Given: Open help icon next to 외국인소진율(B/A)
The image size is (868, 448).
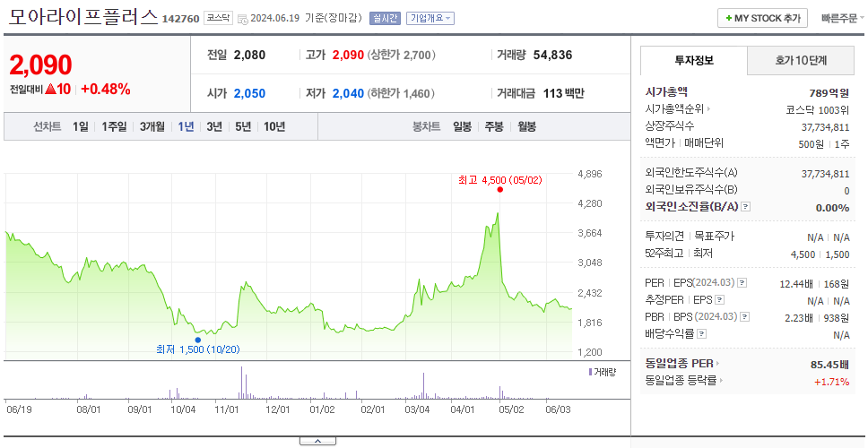Looking at the screenshot, I should tap(746, 207).
